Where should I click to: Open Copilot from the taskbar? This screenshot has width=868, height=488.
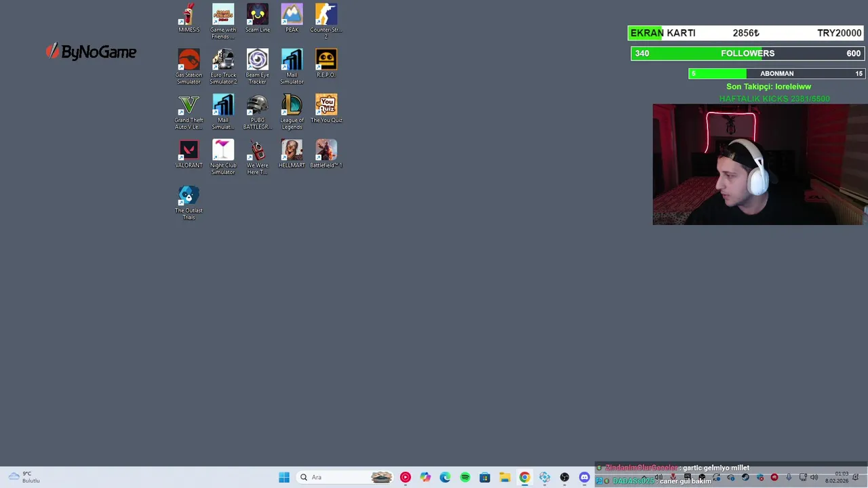pyautogui.click(x=425, y=477)
